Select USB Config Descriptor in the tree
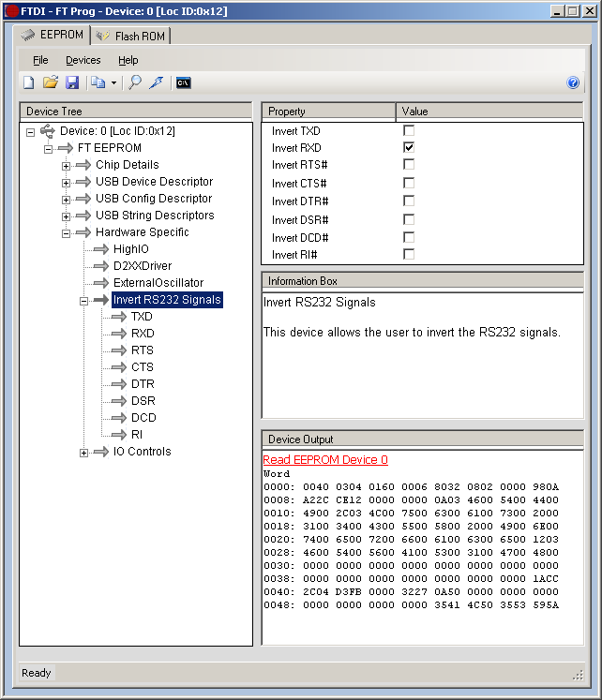 pyautogui.click(x=154, y=199)
